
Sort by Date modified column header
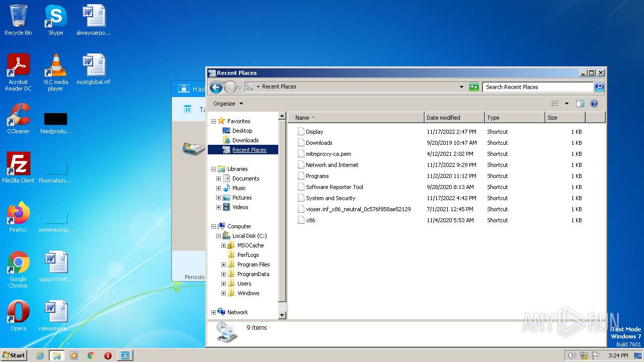(454, 118)
